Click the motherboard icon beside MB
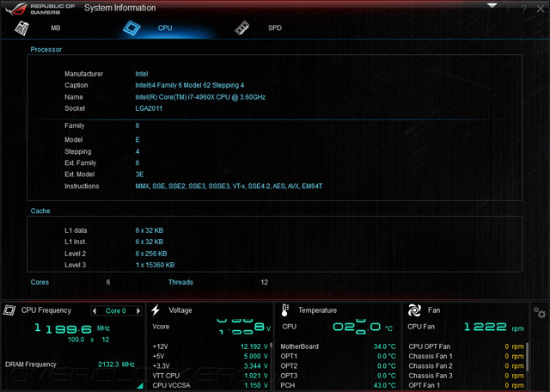Viewport: 550px width, 392px height. coord(21,28)
